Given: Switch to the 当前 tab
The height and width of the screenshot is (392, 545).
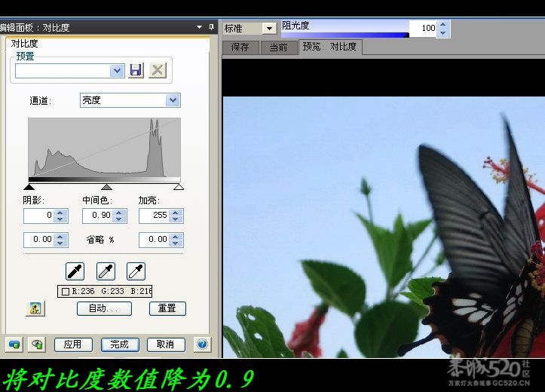Looking at the screenshot, I should (279, 47).
